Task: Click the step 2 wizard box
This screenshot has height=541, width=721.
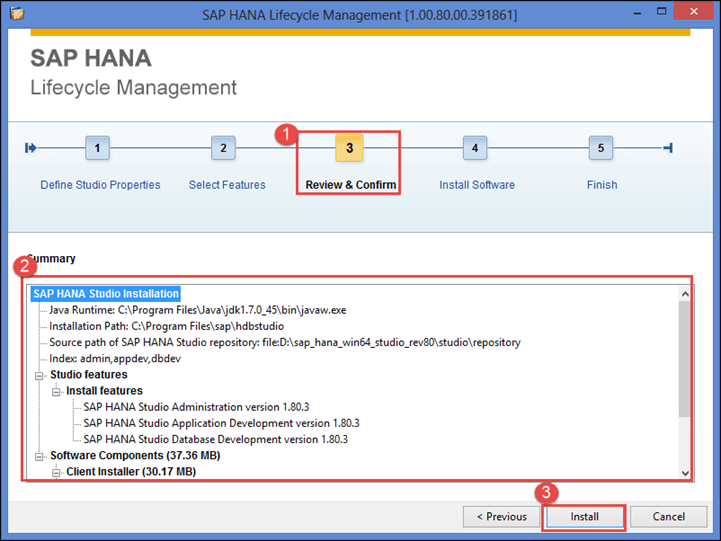Action: click(223, 148)
